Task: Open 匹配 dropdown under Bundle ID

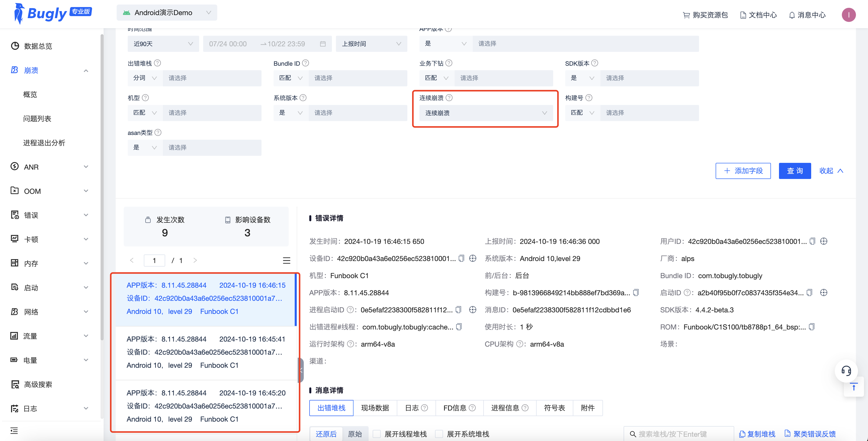Action: pyautogui.click(x=291, y=78)
